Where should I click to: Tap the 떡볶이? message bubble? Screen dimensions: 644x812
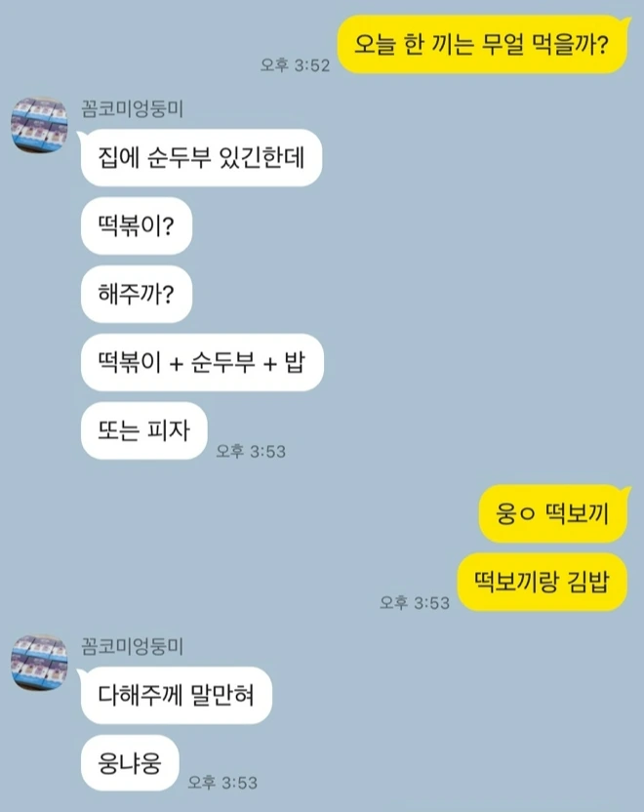[137, 225]
